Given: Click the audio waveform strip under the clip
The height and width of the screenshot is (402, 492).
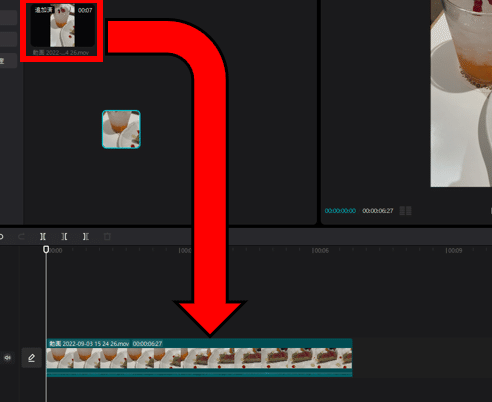Looking at the screenshot, I should pos(199,373).
